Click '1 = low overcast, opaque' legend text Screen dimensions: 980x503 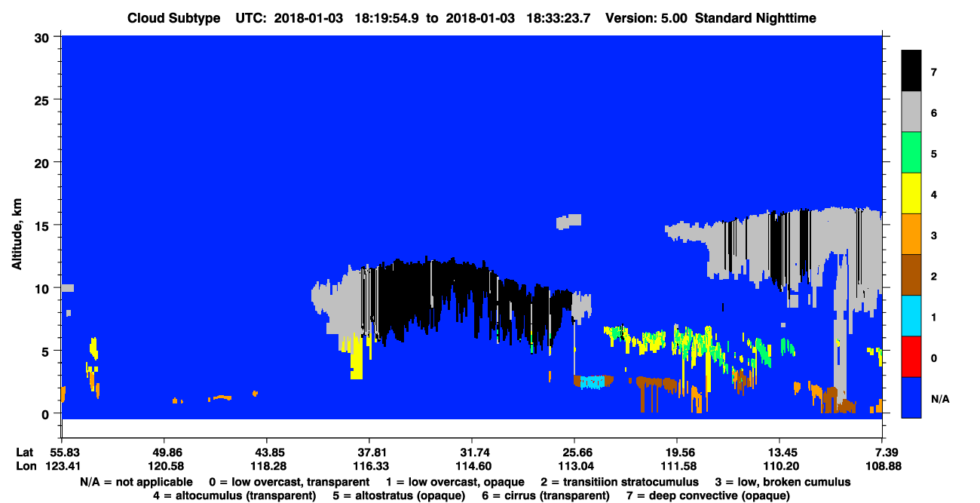tap(455, 482)
